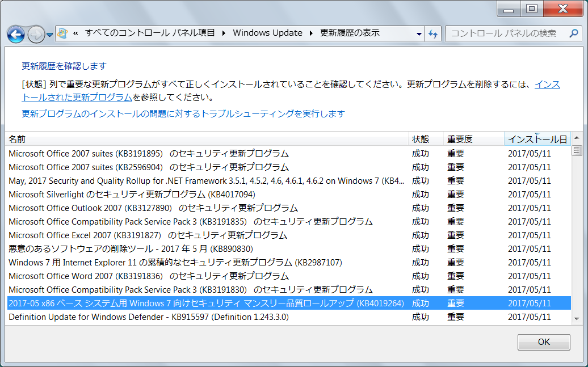Select Compatibility Pack KB3191830 row
Image resolution: width=588 pixels, height=367 pixels.
point(289,290)
